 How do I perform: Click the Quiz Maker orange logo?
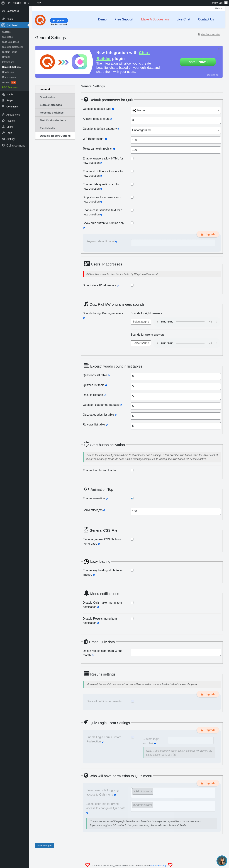pyautogui.click(x=40, y=20)
